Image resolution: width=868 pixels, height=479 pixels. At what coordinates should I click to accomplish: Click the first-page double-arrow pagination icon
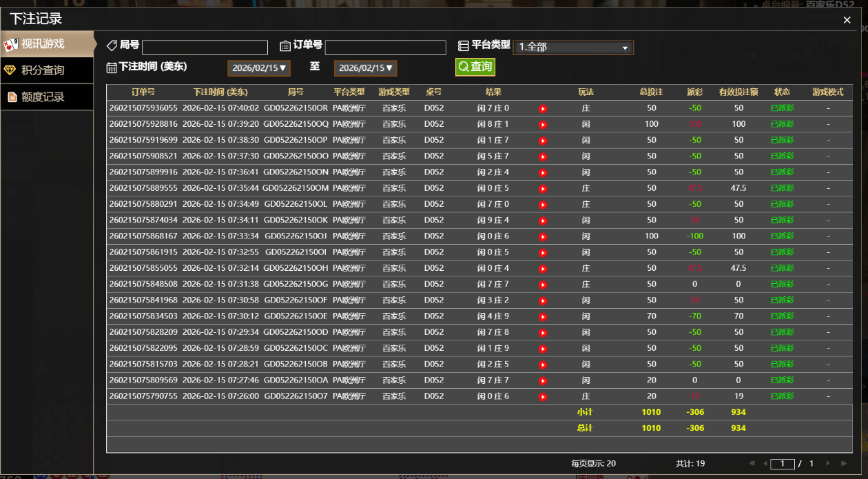point(752,464)
